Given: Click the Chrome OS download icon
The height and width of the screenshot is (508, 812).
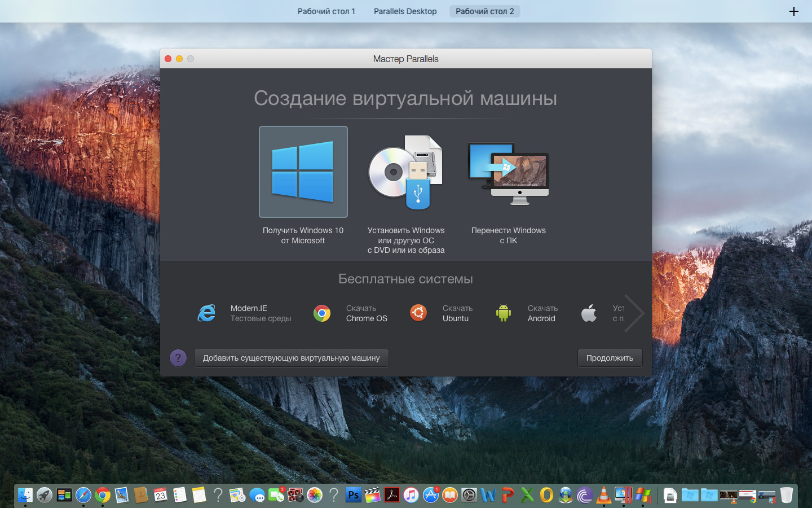Looking at the screenshot, I should click(322, 313).
